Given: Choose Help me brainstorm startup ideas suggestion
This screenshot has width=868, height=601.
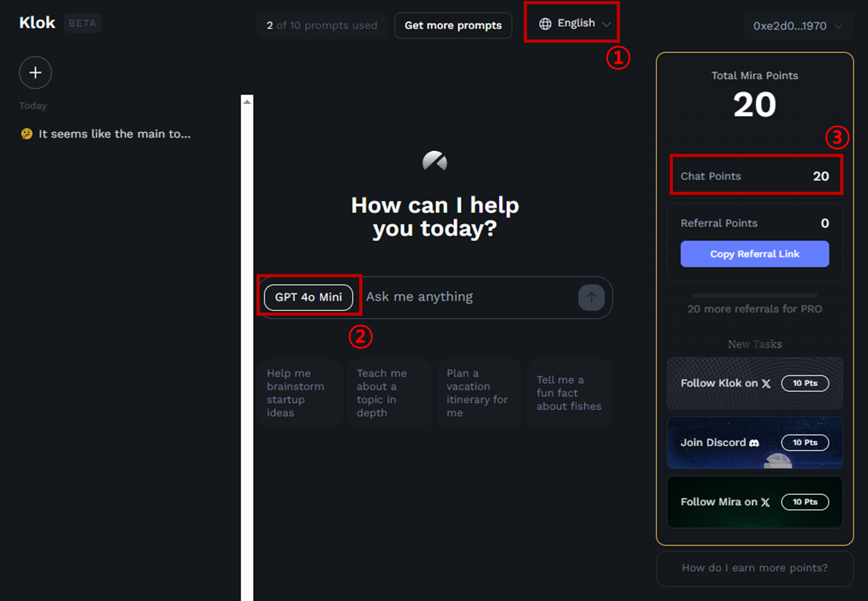Looking at the screenshot, I should click(x=300, y=393).
